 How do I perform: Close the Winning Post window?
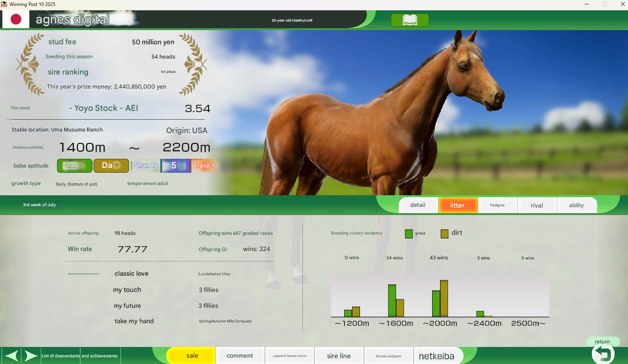point(622,4)
